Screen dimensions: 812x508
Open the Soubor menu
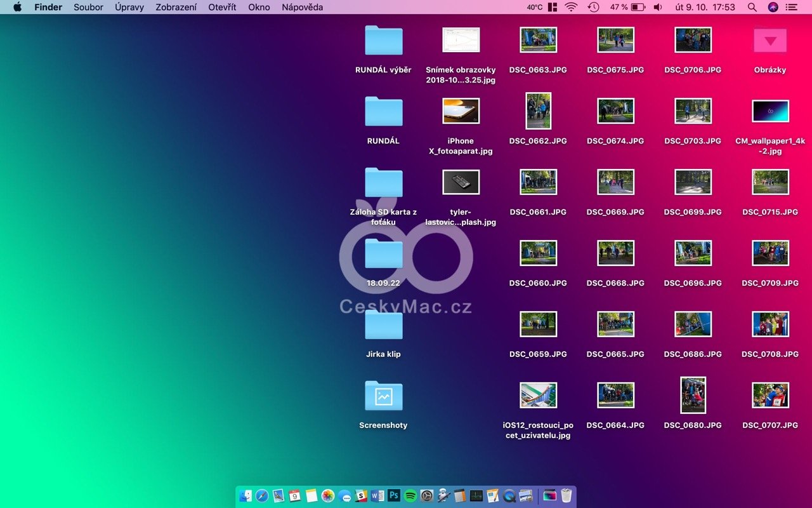pos(88,7)
